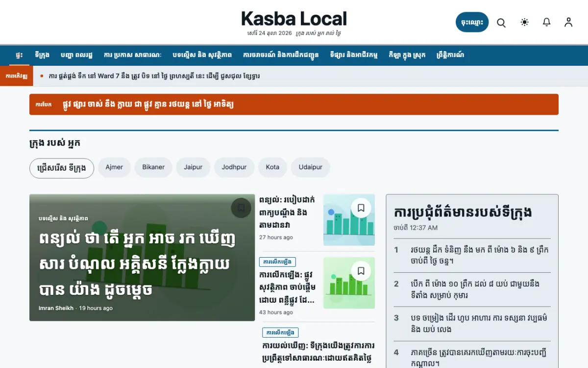Open the ទីក្រុង nav tab
The image size is (588, 368).
(x=42, y=55)
